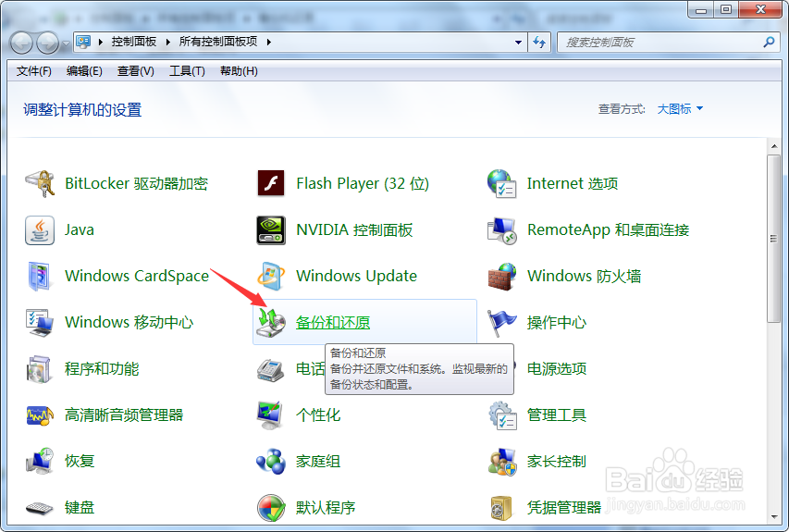Open the 恢复 recovery icon
The height and width of the screenshot is (532, 789).
pos(40,461)
